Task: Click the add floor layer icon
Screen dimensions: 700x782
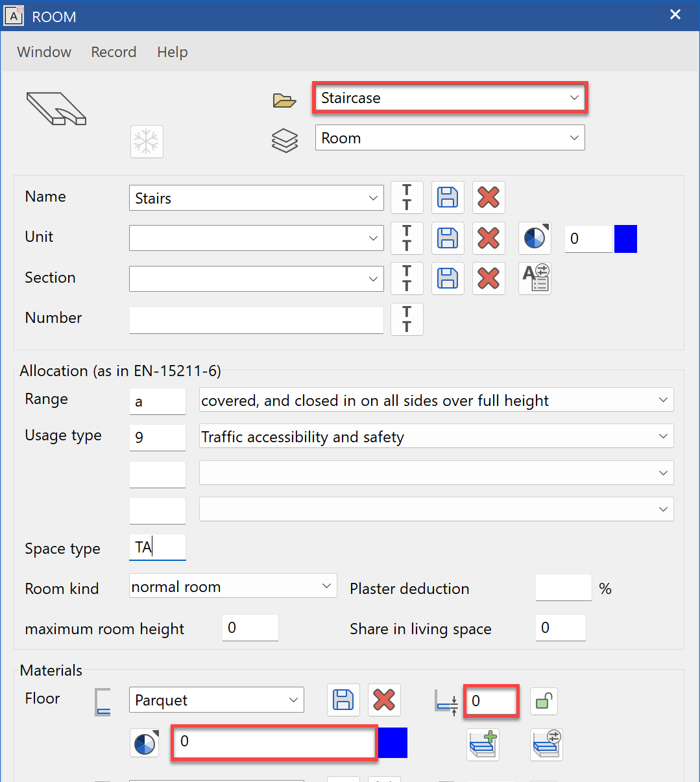Action: [x=483, y=744]
